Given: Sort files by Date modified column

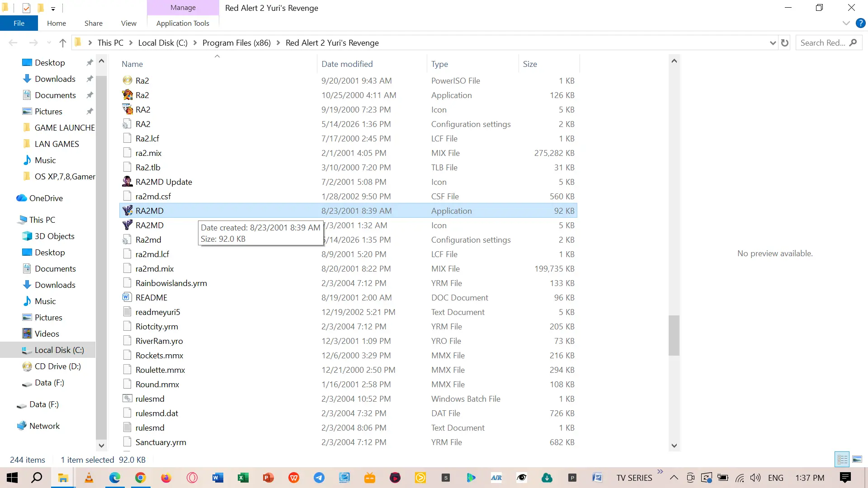Looking at the screenshot, I should click(x=372, y=64).
